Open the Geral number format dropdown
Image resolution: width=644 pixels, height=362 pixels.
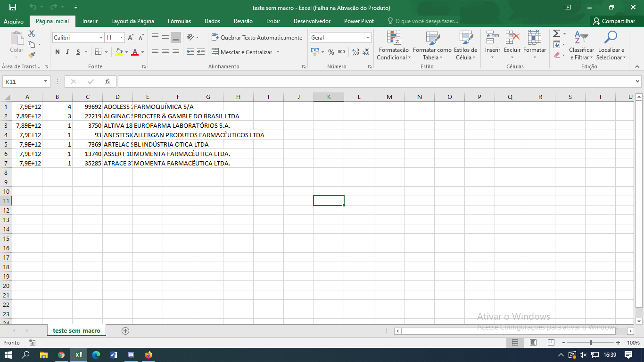(368, 37)
